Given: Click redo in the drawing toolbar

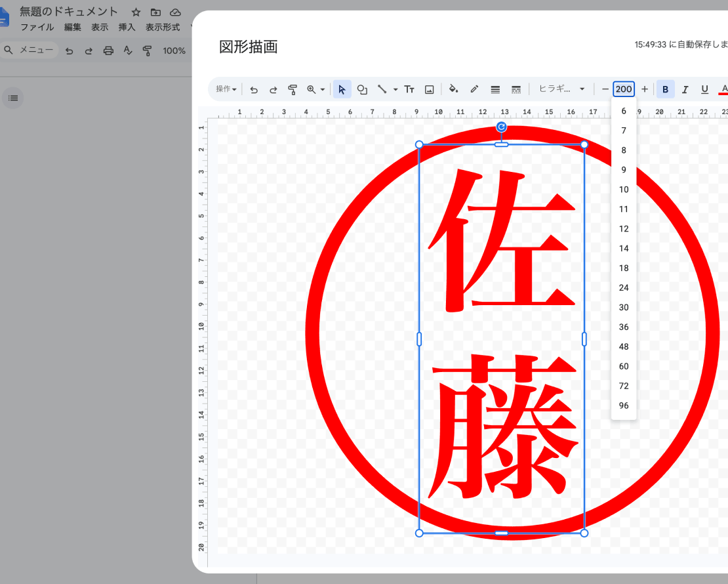Looking at the screenshot, I should [x=273, y=89].
